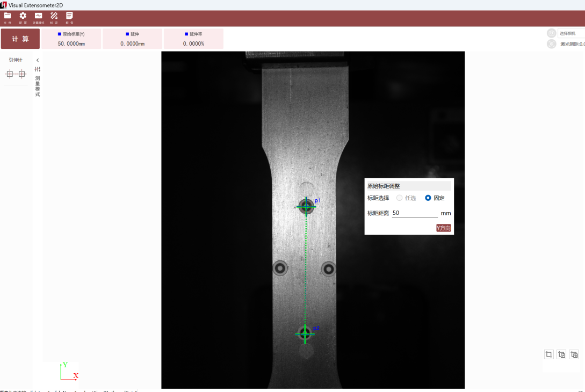Viewport: 585px width, 392px height.
Task: Click the rightmost crop-region icon at bottom right
Action: (574, 354)
